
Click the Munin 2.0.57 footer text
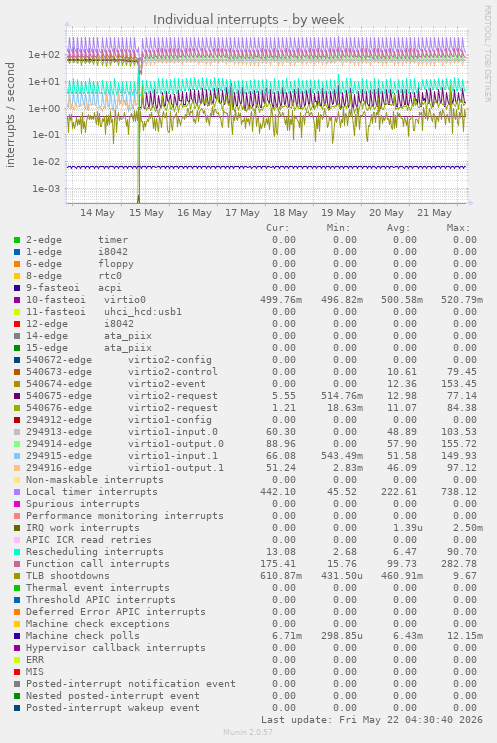248,732
